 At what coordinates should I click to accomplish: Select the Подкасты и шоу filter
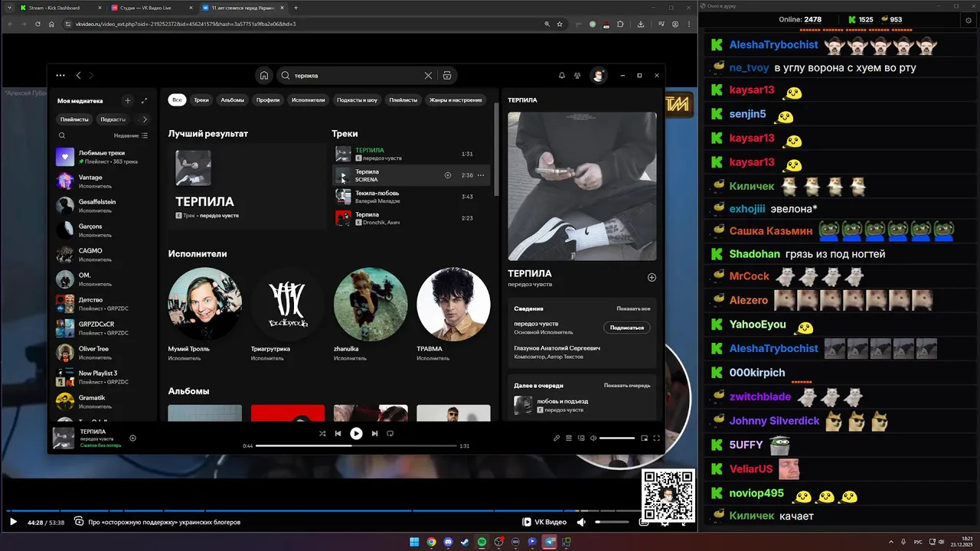358,99
